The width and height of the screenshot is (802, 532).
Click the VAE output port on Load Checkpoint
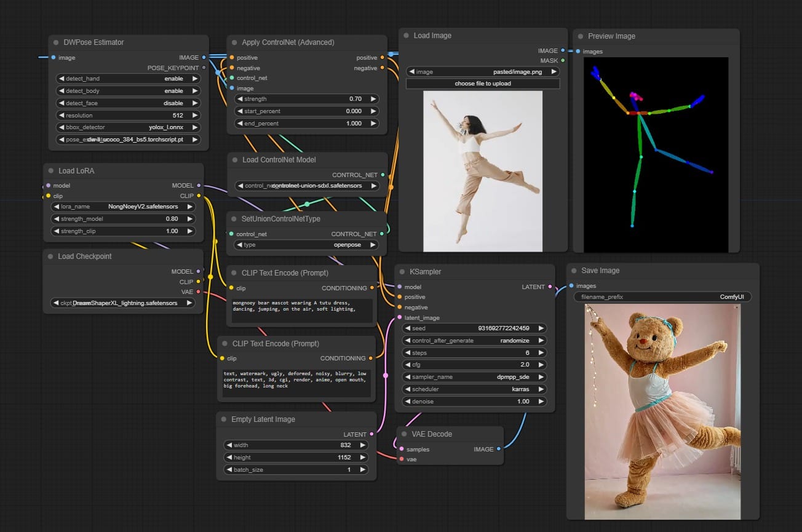198,292
